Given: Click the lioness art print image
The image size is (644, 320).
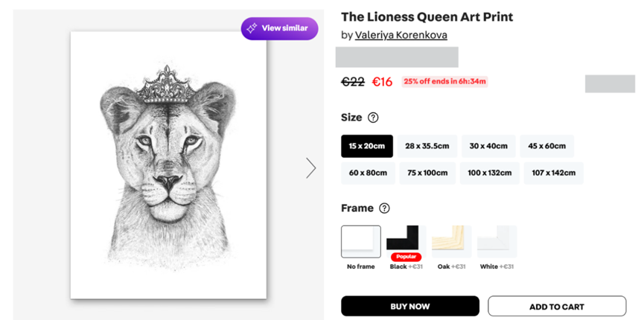Looking at the screenshot, I should click(168, 165).
